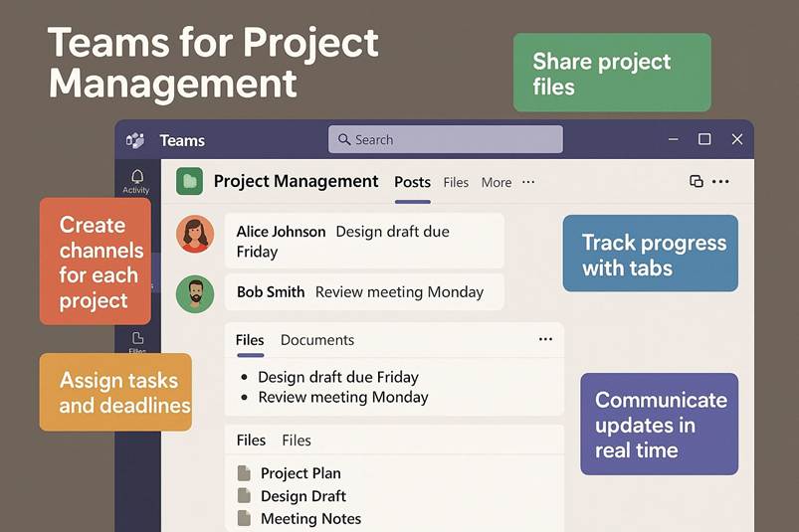The width and height of the screenshot is (799, 532).
Task: Click the pop-out icon in channel header
Action: pos(697,181)
